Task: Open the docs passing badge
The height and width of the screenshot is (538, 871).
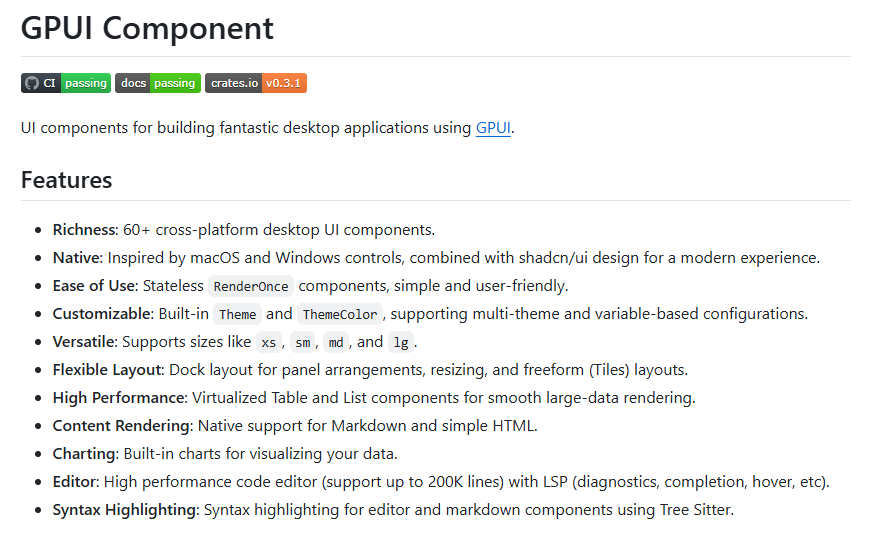Action: click(x=158, y=83)
